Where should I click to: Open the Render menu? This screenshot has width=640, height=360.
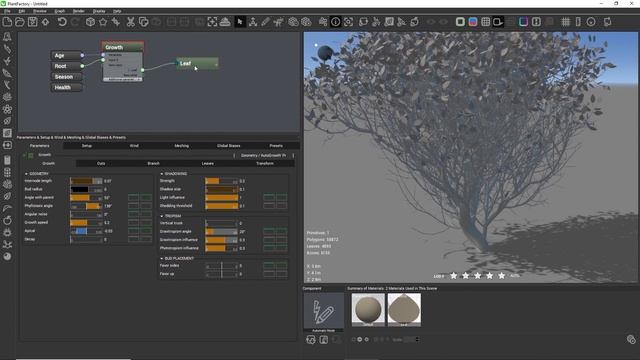point(78,11)
